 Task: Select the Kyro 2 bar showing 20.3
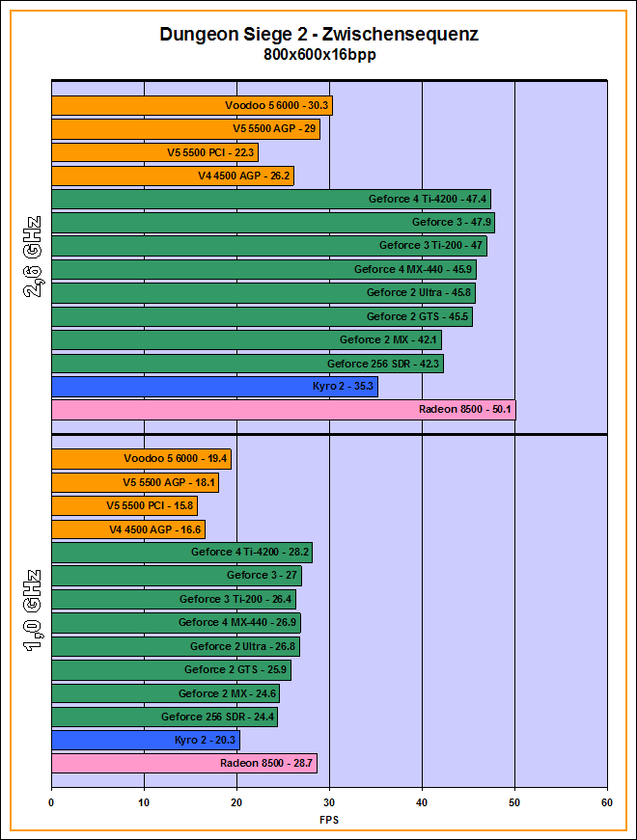coord(145,741)
